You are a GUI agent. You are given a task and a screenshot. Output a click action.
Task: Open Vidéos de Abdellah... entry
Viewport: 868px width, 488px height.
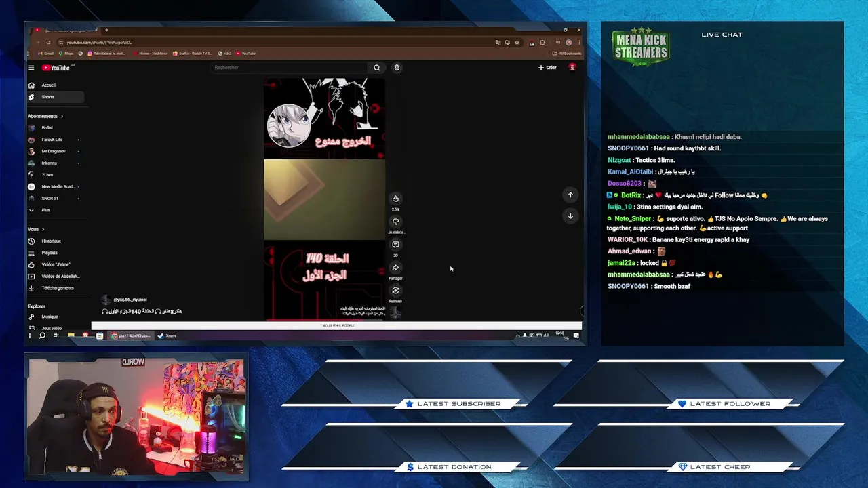[54, 276]
